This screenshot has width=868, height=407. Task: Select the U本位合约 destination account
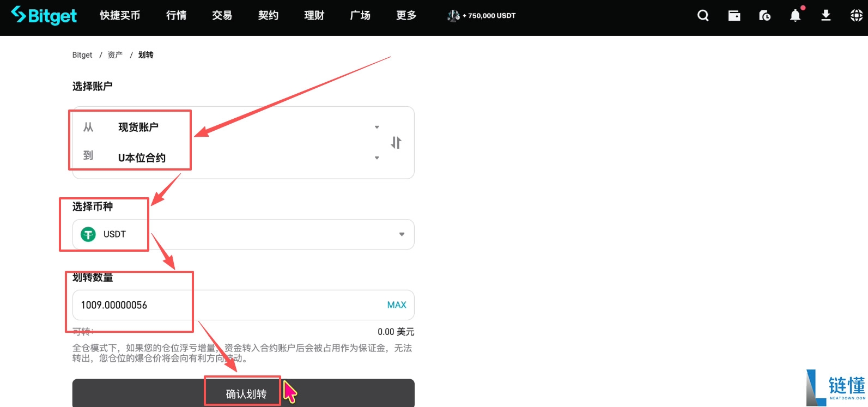[x=142, y=158]
